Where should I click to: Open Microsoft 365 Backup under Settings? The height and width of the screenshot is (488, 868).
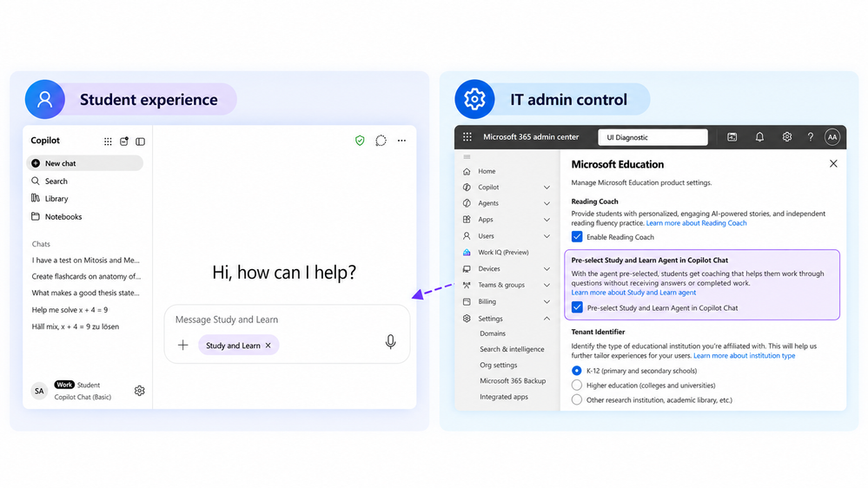tap(513, 380)
